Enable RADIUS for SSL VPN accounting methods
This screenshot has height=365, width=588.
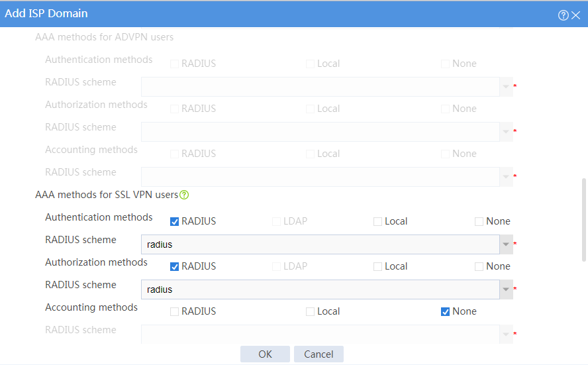click(174, 312)
